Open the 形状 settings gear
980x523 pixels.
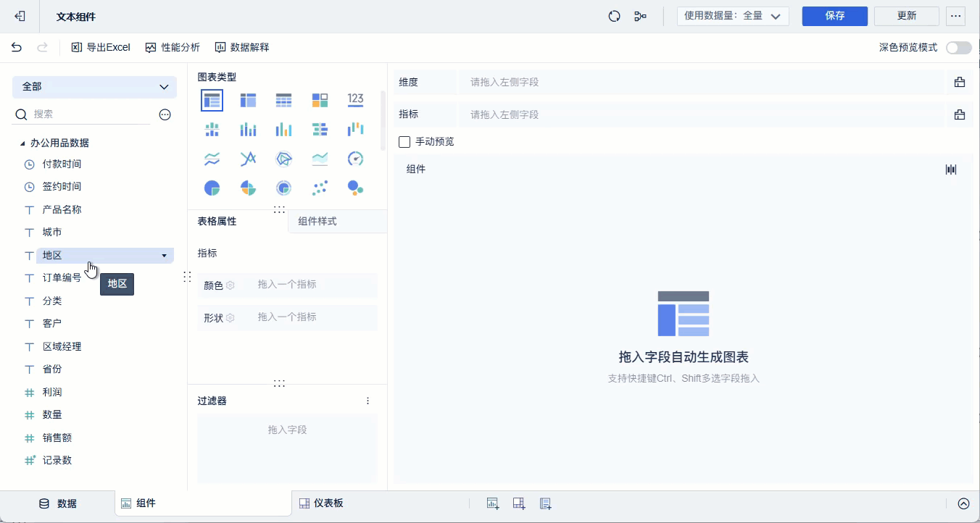click(x=231, y=318)
